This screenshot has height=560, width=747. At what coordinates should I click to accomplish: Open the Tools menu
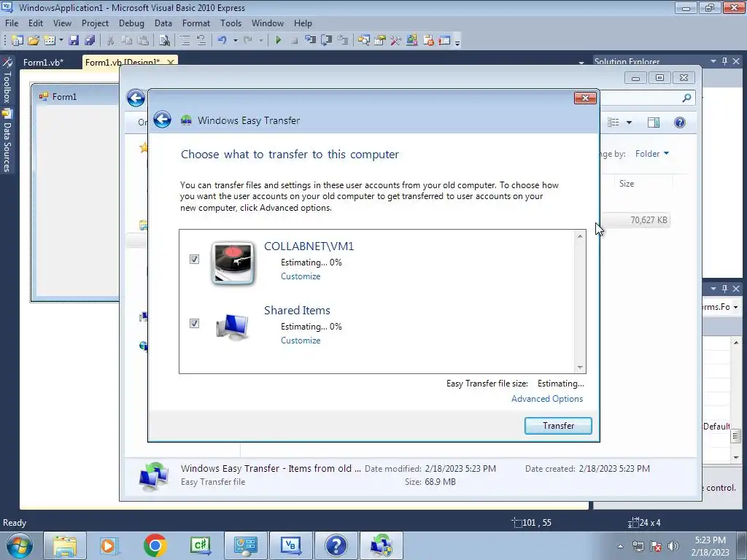(x=231, y=23)
